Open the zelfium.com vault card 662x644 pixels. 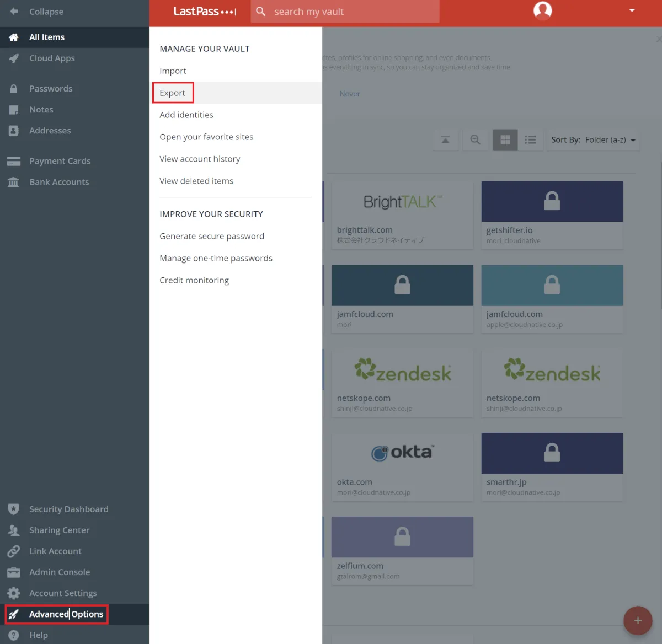[x=402, y=551]
